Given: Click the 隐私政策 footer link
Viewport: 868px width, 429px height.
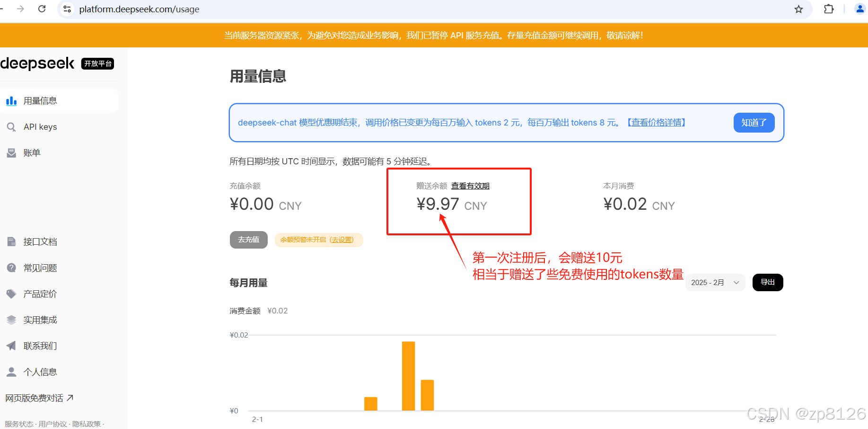Looking at the screenshot, I should click(x=87, y=424).
